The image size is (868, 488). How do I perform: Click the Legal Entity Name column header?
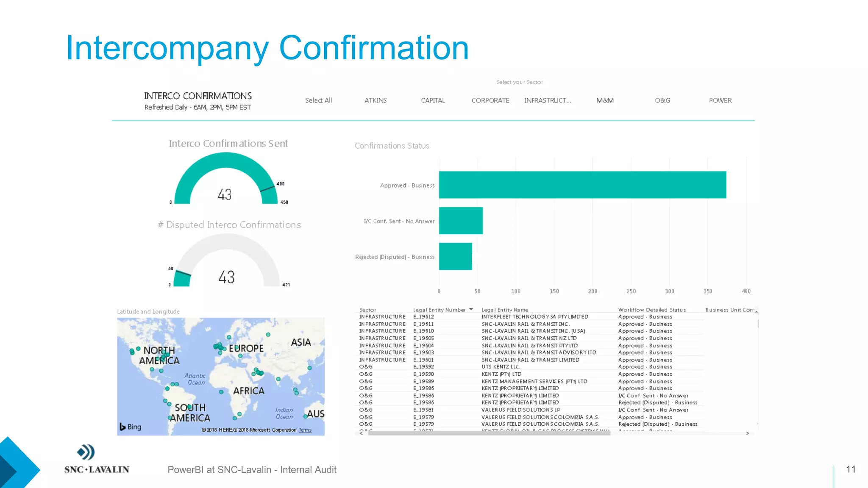pos(505,310)
